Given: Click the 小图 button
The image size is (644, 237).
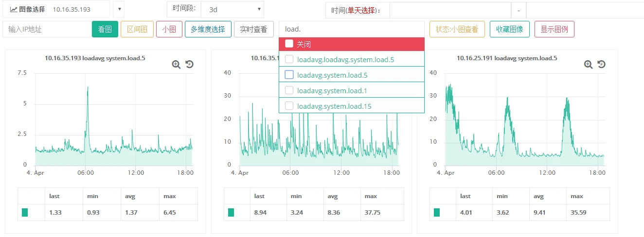Looking at the screenshot, I should click(x=169, y=29).
